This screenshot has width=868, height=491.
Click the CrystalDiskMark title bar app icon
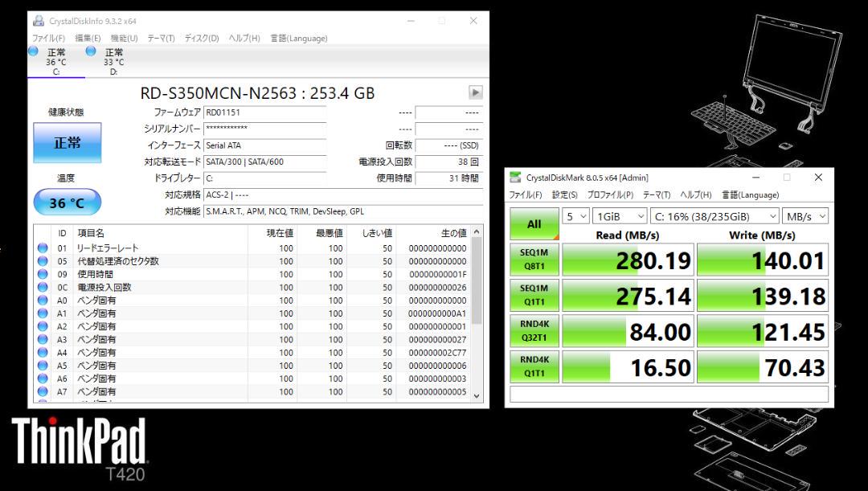[515, 178]
